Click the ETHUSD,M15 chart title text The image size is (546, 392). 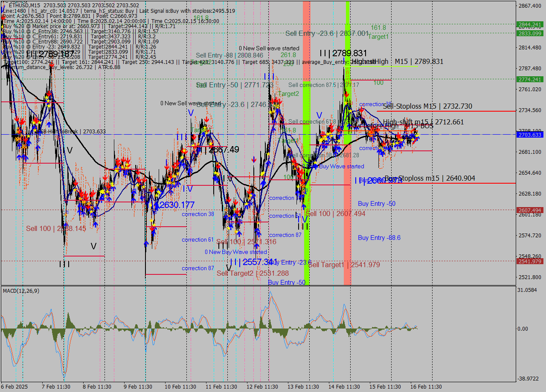[21, 4]
